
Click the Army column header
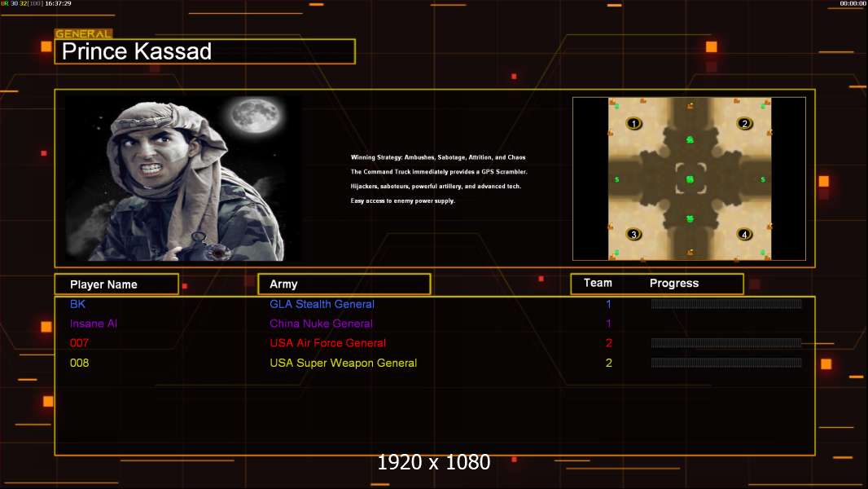pyautogui.click(x=344, y=284)
